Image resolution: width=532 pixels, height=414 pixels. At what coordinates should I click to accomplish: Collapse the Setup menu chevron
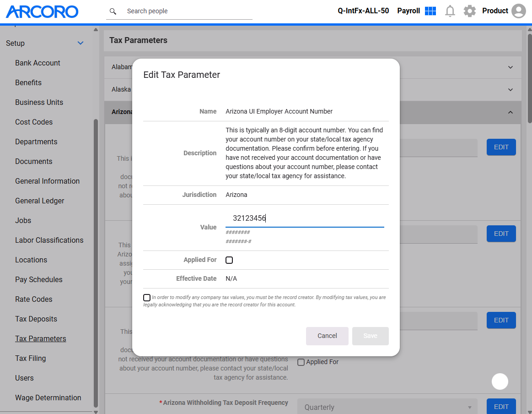click(81, 43)
